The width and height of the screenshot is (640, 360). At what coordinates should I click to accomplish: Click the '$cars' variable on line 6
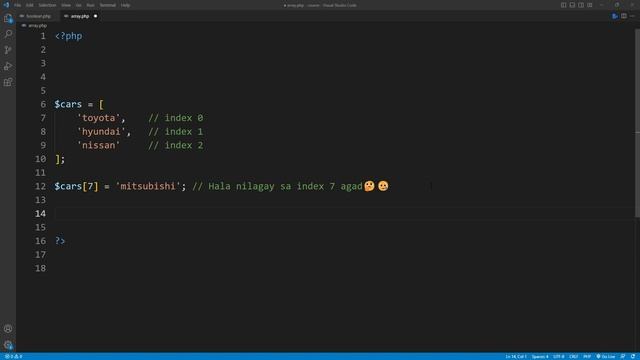pos(68,104)
